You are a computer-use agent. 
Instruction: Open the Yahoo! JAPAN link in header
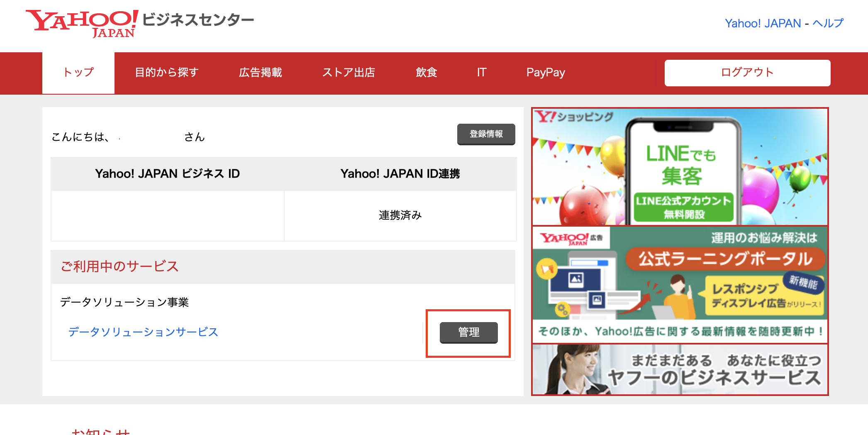(x=763, y=23)
